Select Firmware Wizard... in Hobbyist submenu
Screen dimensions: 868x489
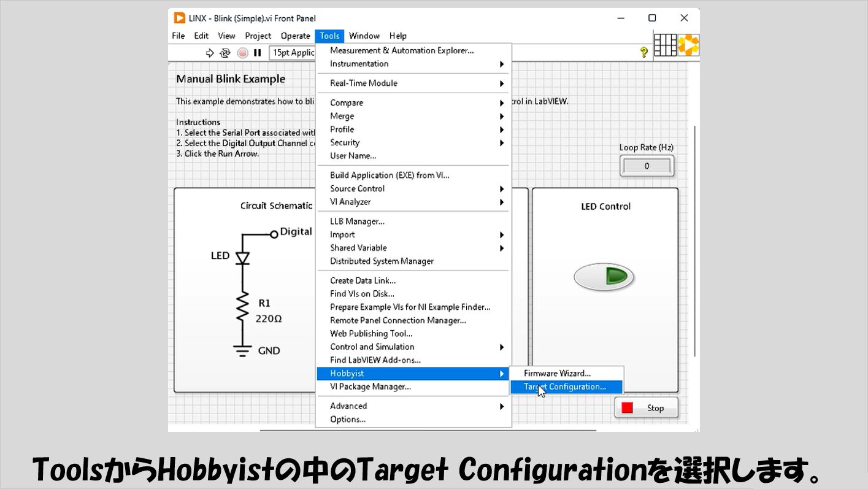[x=567, y=374]
